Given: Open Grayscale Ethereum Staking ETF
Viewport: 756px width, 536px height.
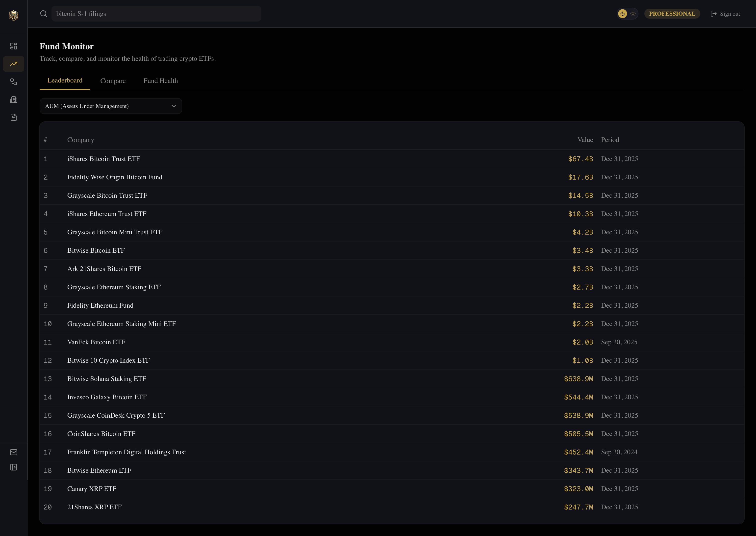Looking at the screenshot, I should 114,287.
